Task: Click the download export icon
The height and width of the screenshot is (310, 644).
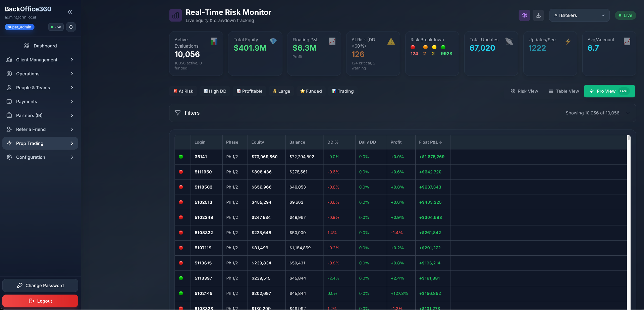Action: pyautogui.click(x=538, y=15)
